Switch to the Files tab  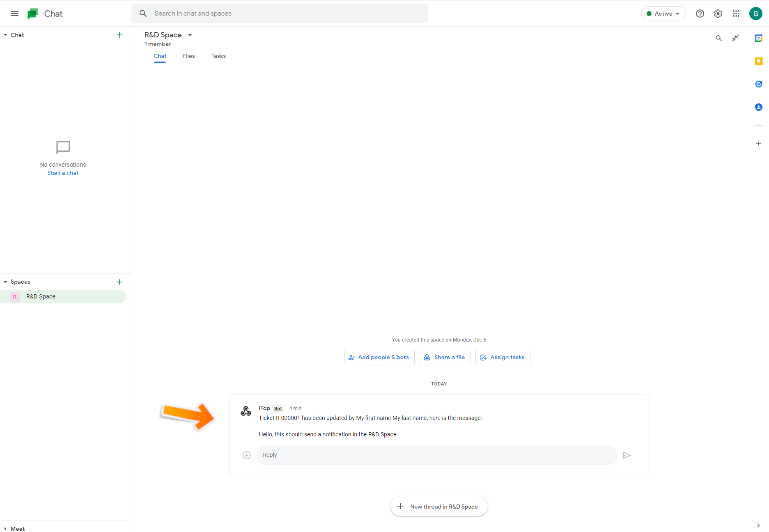189,56
